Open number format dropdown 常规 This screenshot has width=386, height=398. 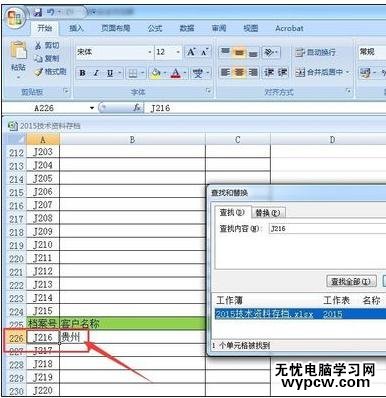coord(371,52)
